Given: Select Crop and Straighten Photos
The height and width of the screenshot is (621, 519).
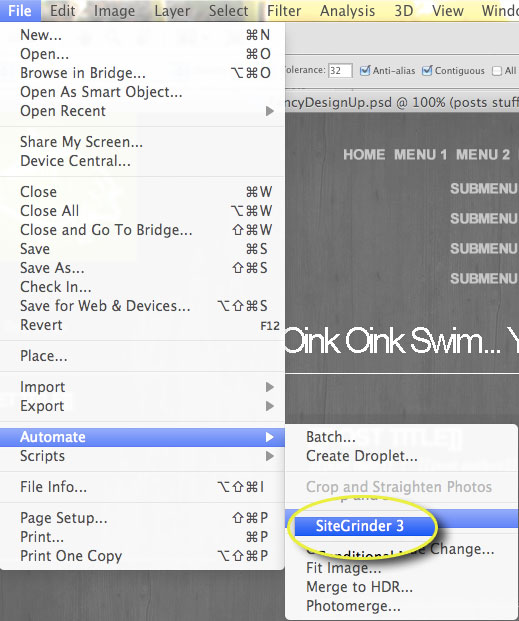Looking at the screenshot, I should 402,487.
